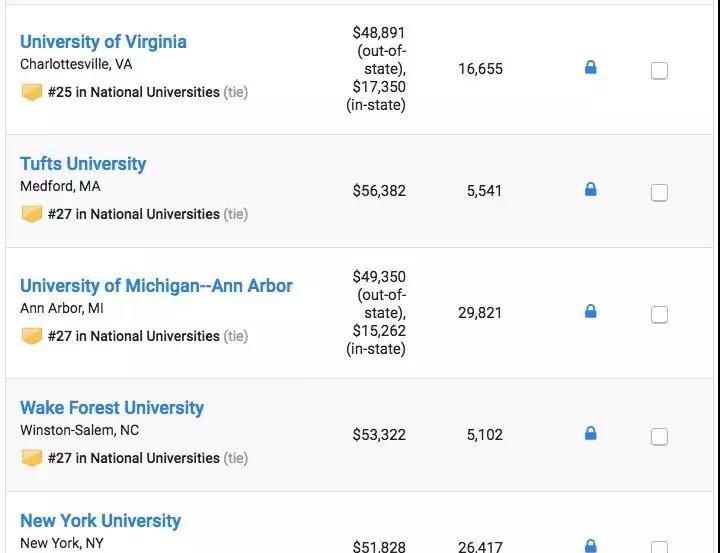Enable the Wake Forest University checkbox
The width and height of the screenshot is (720, 553).
659,436
